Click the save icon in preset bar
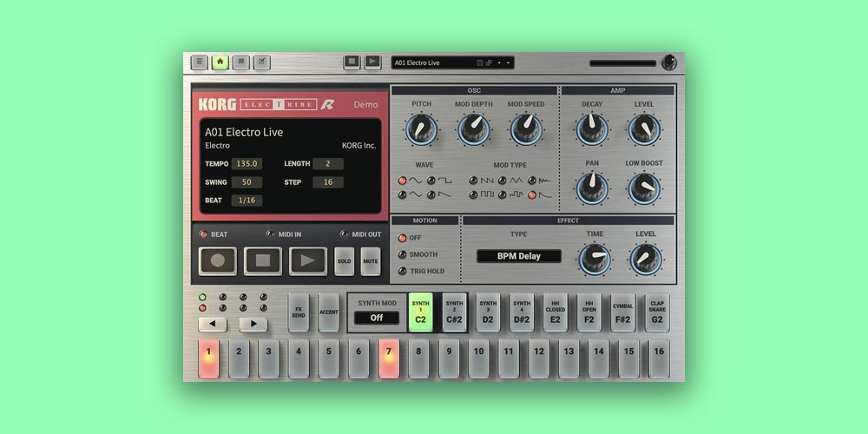The image size is (868, 434). tap(480, 63)
